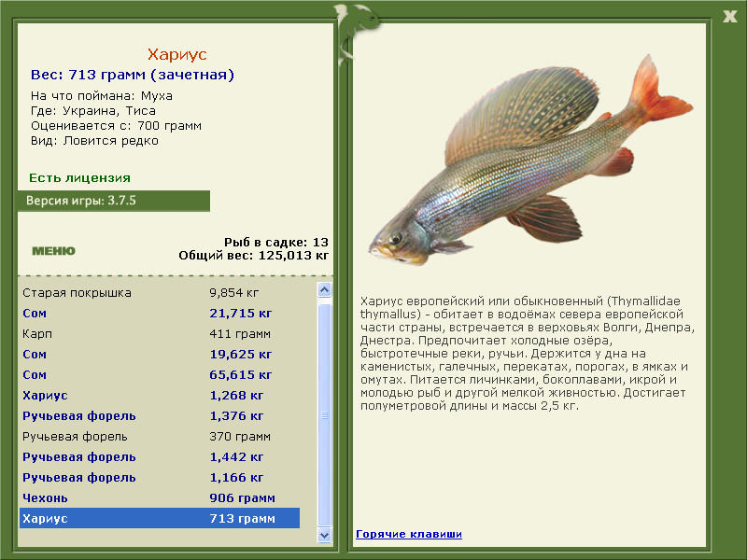Click the red Хариус title
This screenshot has height=560, width=747.
click(176, 54)
